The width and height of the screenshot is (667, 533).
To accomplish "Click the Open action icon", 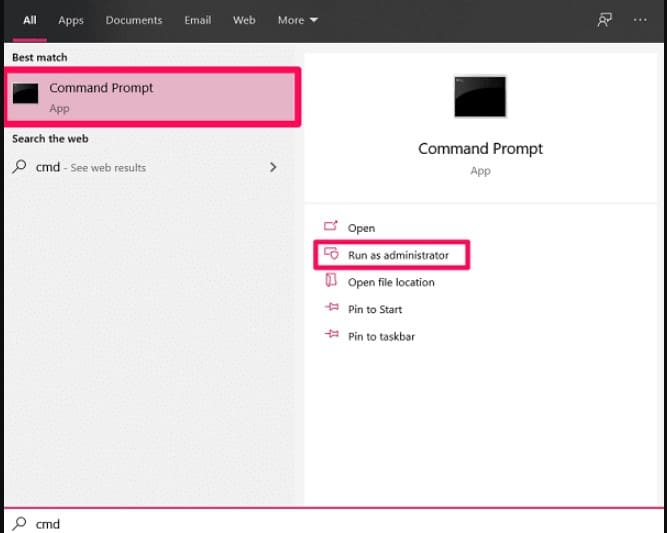I will point(331,225).
